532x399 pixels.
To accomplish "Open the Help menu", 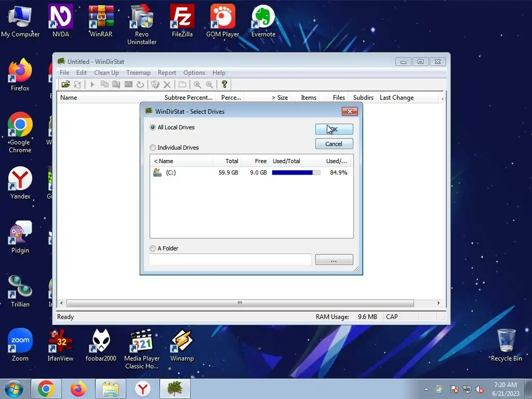I will pos(219,73).
